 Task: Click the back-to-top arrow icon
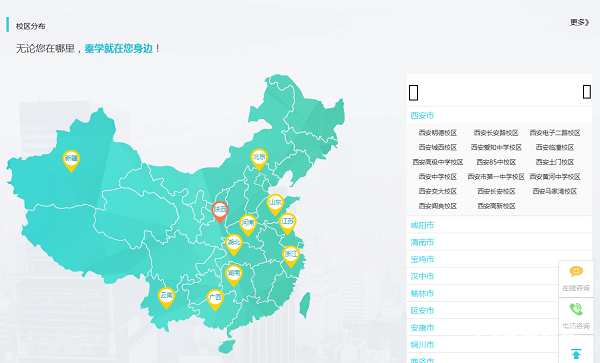(x=576, y=353)
